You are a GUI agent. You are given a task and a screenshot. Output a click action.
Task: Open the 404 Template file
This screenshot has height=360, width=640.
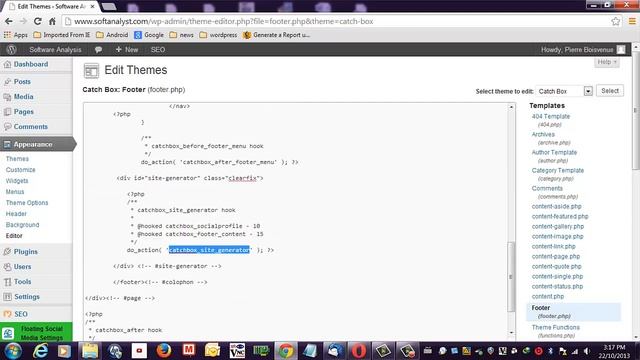pos(551,116)
